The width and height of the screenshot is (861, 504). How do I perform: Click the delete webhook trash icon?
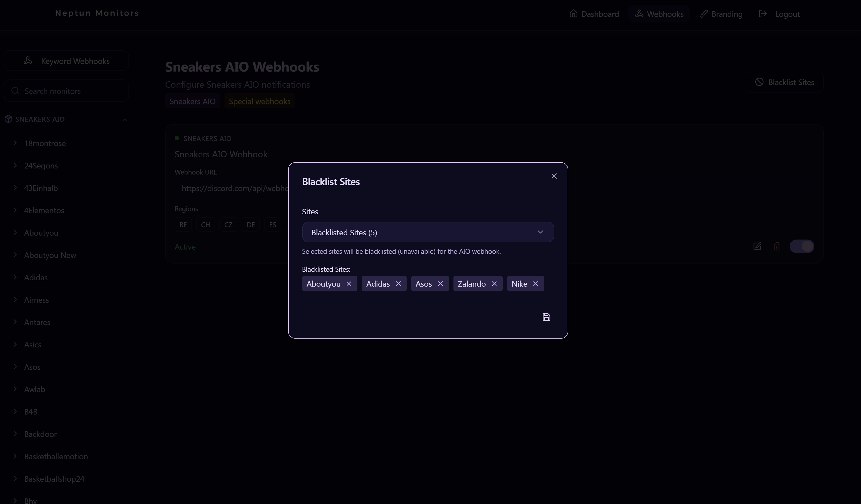pos(777,246)
